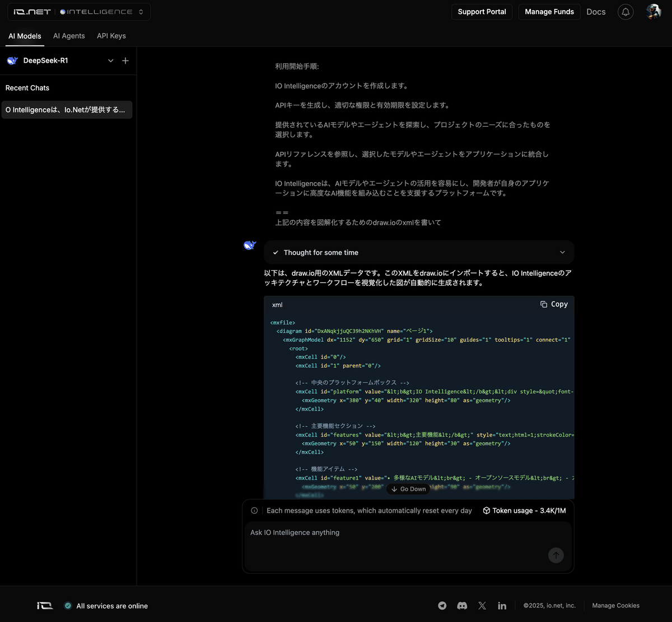
Task: Click the DeepSeek-R1 whale model icon
Action: coord(12,61)
